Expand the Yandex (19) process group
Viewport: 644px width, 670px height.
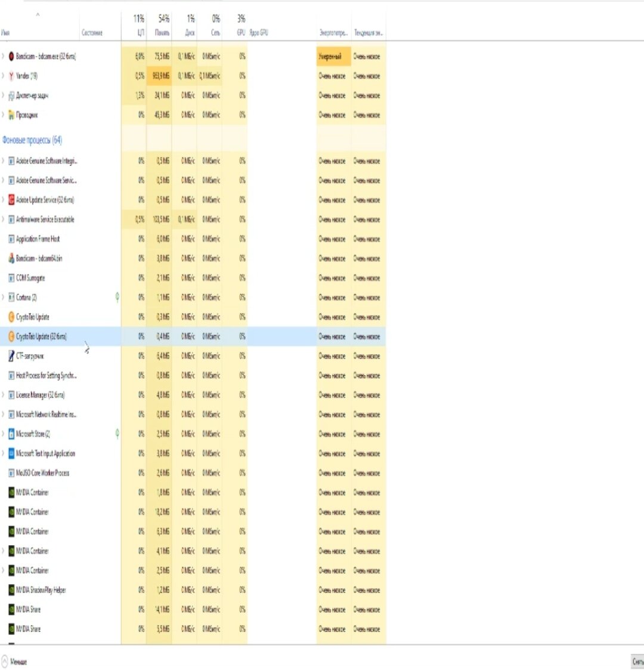[x=3, y=76]
